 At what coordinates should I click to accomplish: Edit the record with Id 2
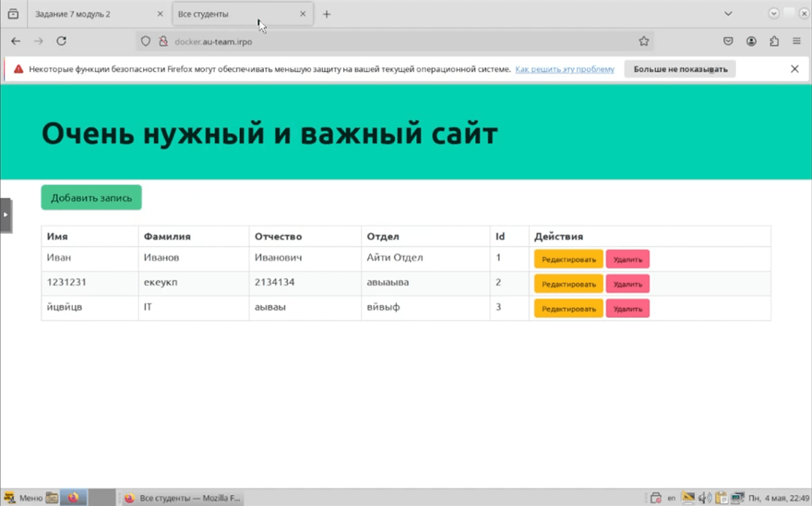pos(568,284)
